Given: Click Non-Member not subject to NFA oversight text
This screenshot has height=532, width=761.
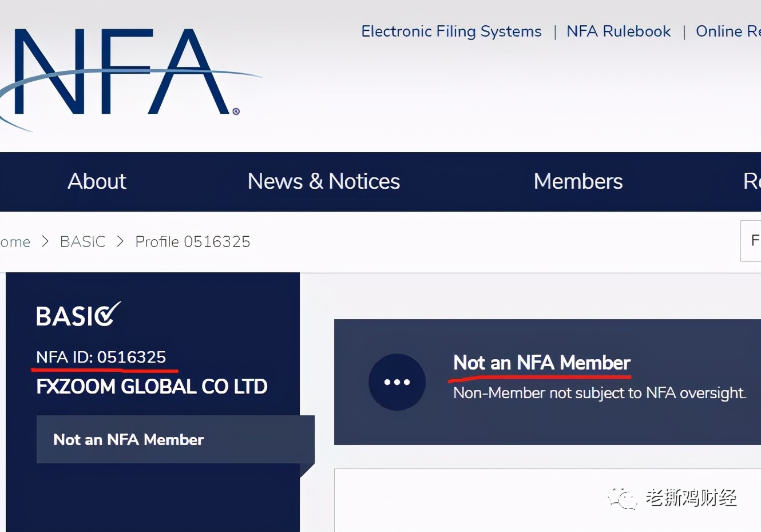Looking at the screenshot, I should [600, 393].
